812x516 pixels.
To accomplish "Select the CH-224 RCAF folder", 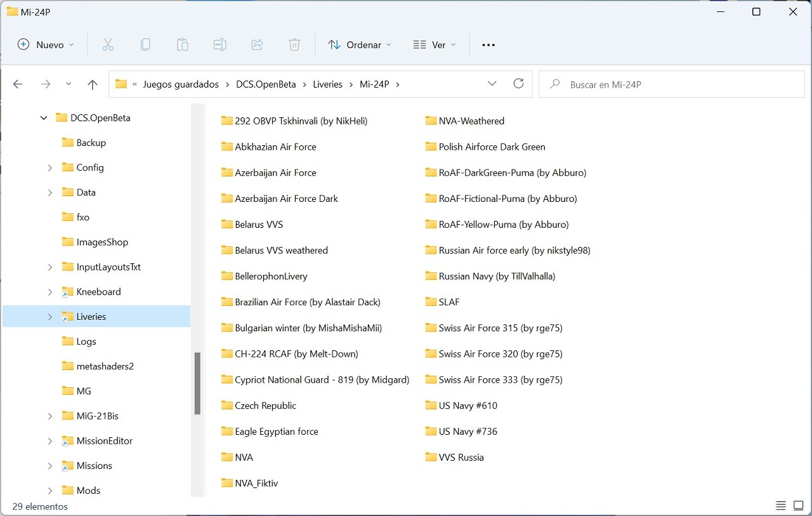I will [289, 354].
